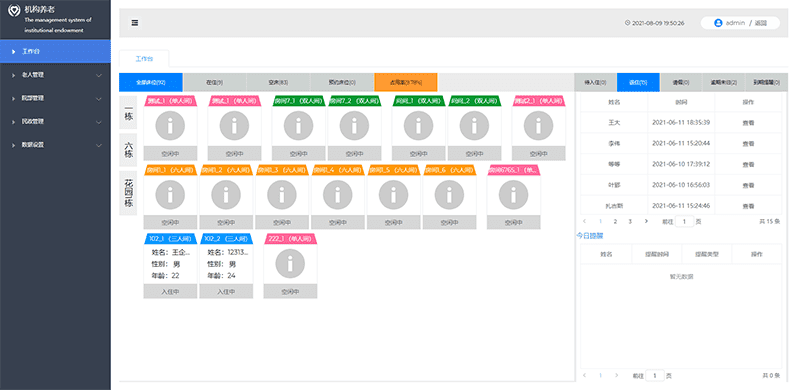Click the clock icon beside 2021-08-09 timestamp
Image resolution: width=800 pixels, height=390 pixels.
tap(628, 23)
